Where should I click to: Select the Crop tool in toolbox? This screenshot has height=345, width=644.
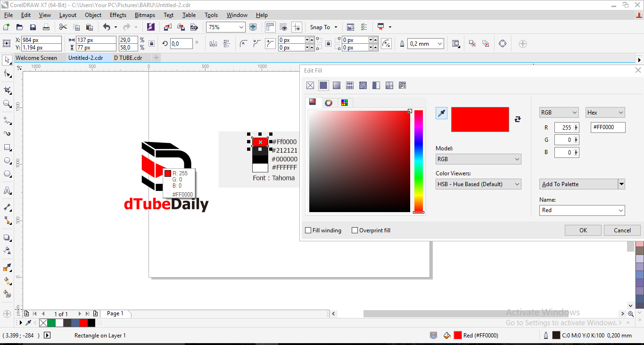point(7,90)
